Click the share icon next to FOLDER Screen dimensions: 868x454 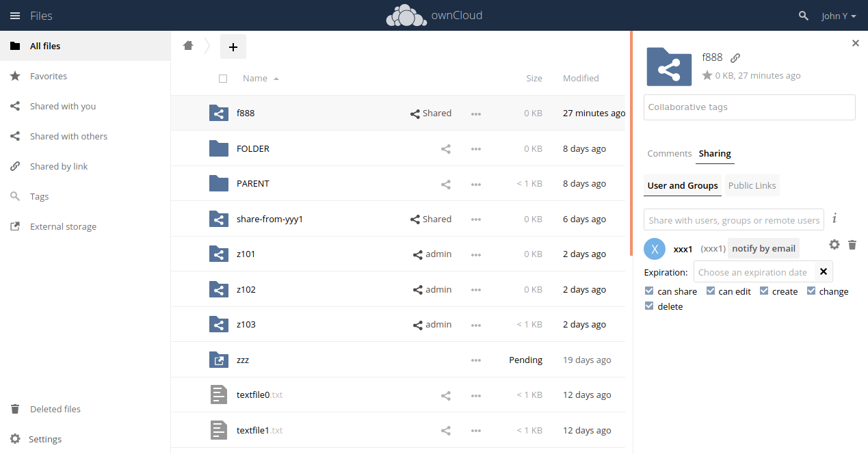pyautogui.click(x=445, y=148)
